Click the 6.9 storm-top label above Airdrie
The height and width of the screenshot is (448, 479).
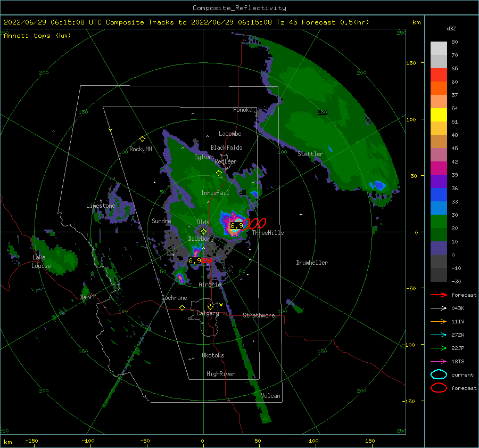tap(195, 261)
